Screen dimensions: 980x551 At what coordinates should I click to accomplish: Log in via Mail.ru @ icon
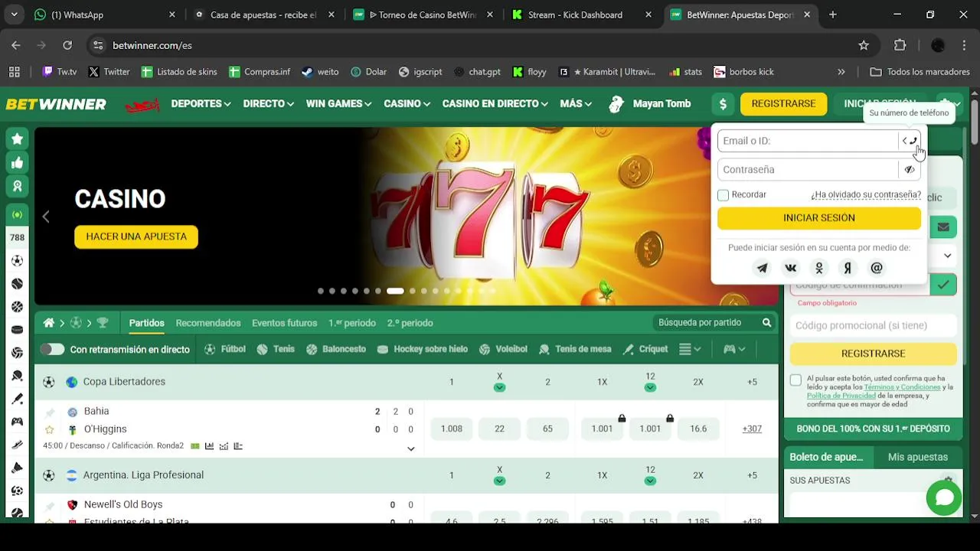click(x=877, y=268)
